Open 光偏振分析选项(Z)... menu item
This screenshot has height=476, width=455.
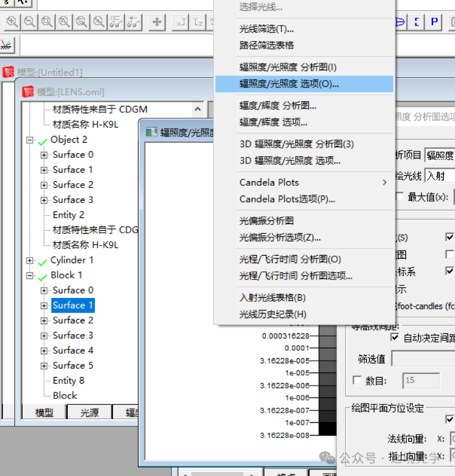tap(304, 237)
